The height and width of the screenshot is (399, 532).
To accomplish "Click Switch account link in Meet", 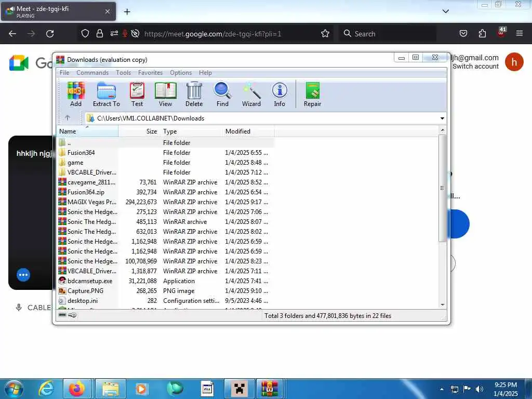I will (x=475, y=66).
